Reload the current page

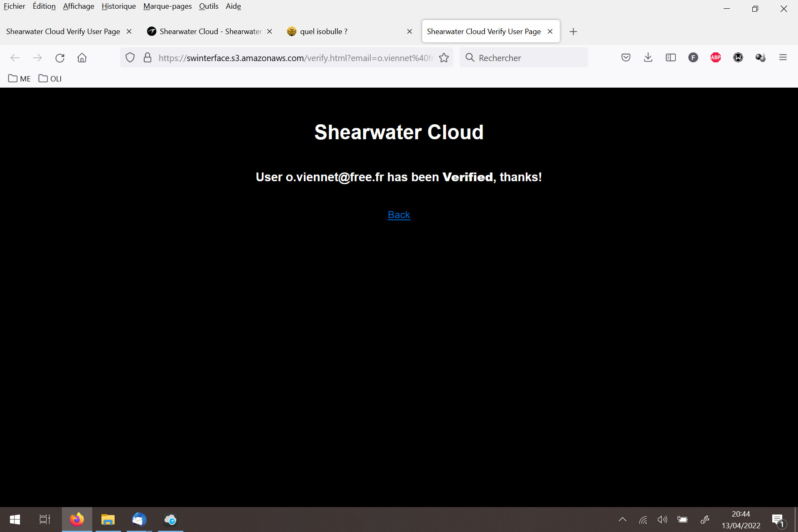pos(60,58)
